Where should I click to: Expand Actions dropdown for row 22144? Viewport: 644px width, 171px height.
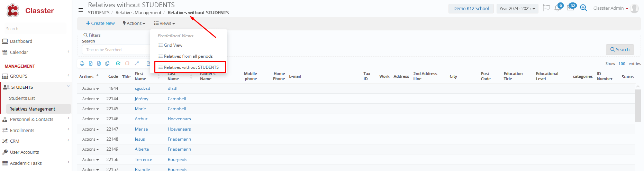(x=90, y=99)
